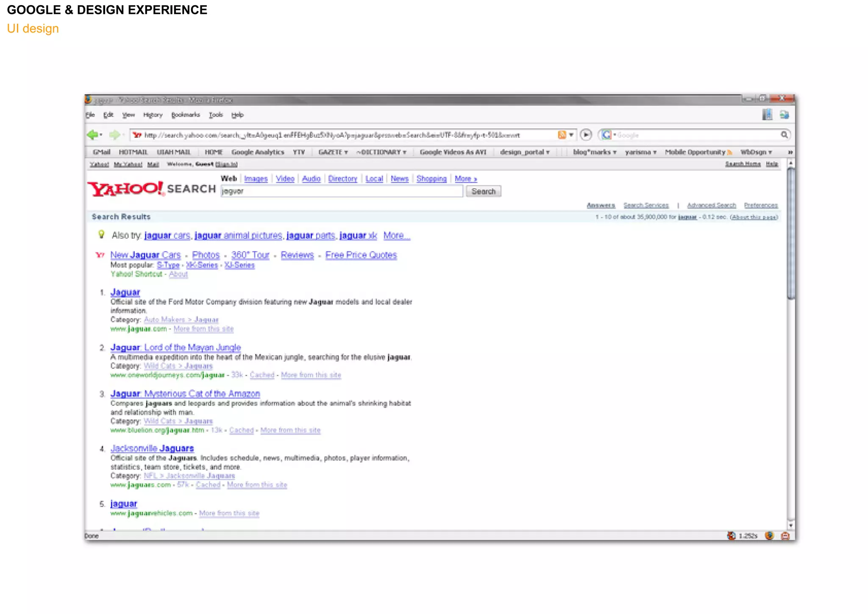Click the GMail bookmark
Image resolution: width=868 pixels, height=614 pixels.
pos(102,152)
